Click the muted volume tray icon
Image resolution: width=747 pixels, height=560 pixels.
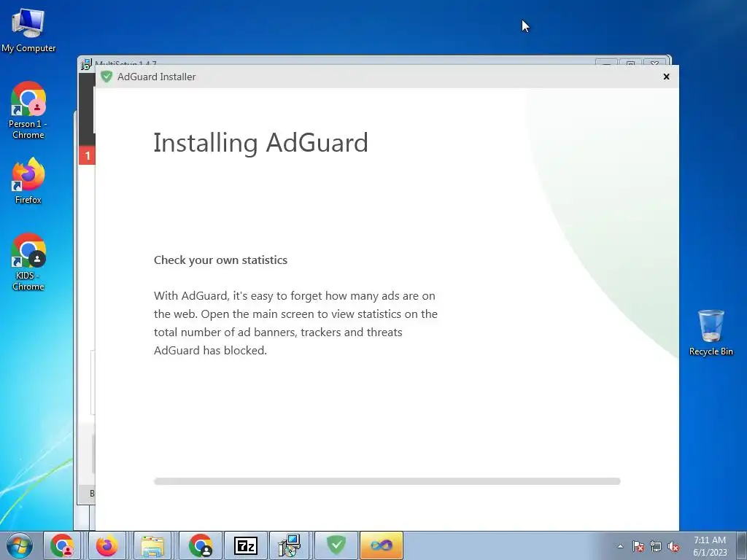(x=673, y=546)
